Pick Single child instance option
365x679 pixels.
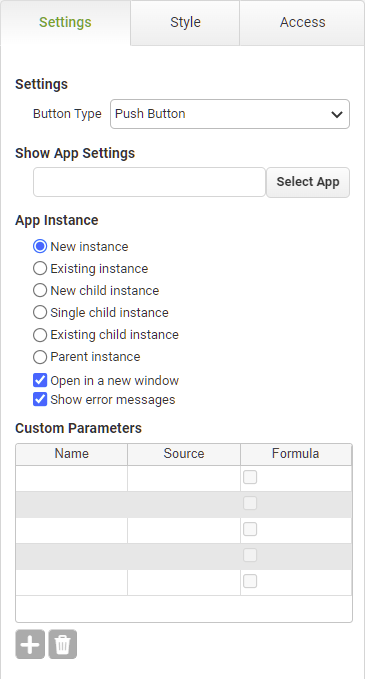click(x=40, y=312)
